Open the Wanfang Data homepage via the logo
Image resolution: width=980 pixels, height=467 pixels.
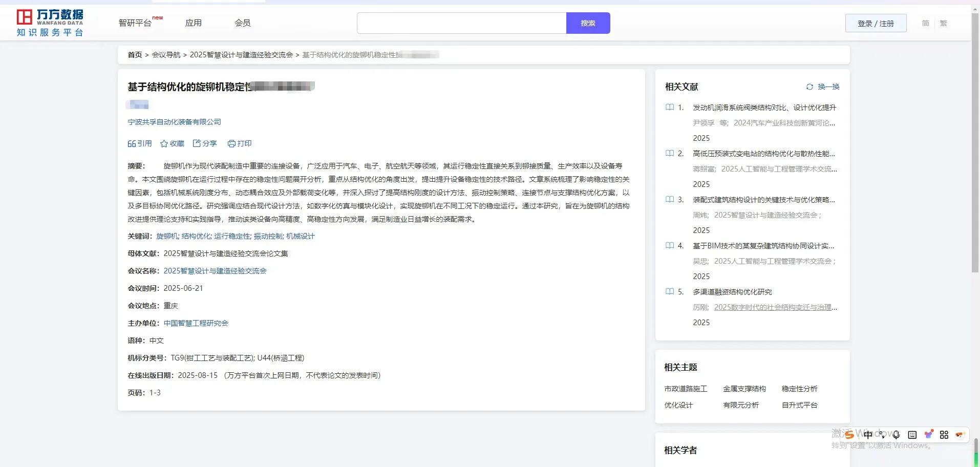(49, 22)
